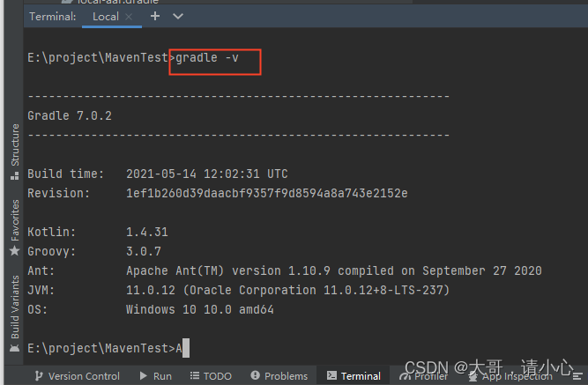
Task: Click the Apache Ant version line
Action: tap(334, 270)
